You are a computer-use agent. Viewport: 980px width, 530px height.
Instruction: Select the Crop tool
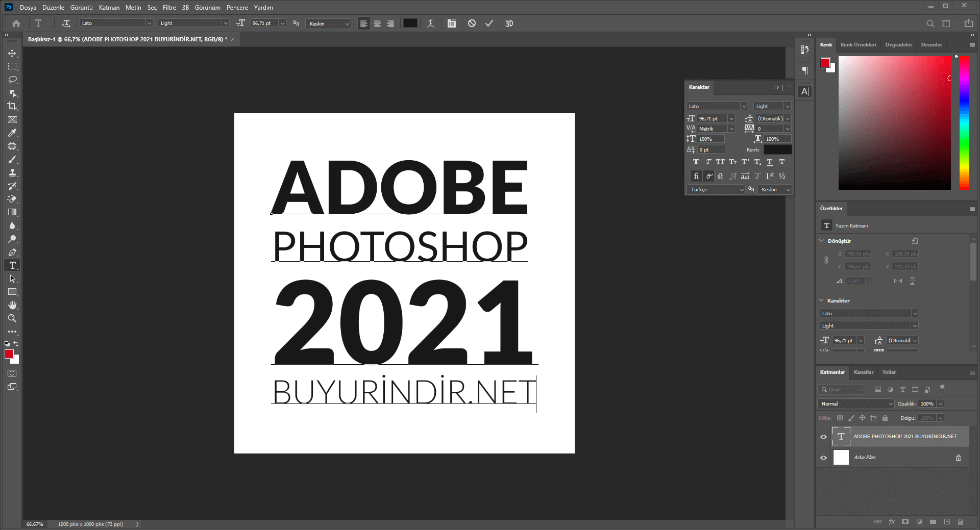point(12,106)
